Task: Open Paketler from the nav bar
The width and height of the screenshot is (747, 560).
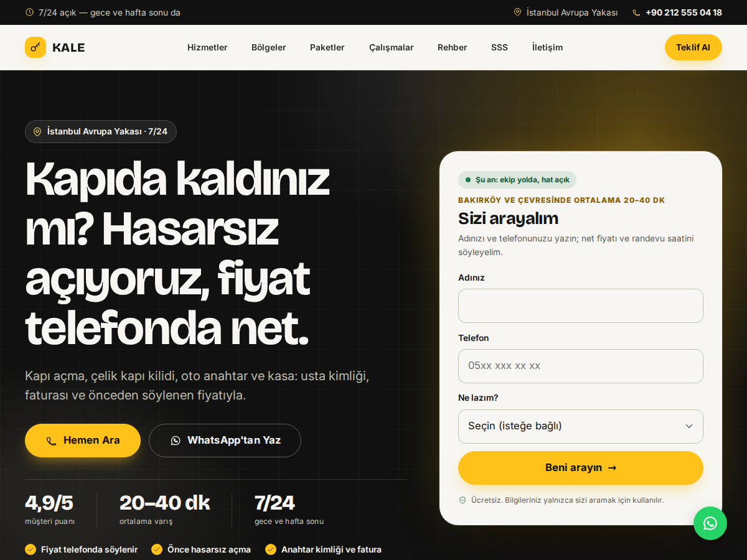Action: coord(327,47)
